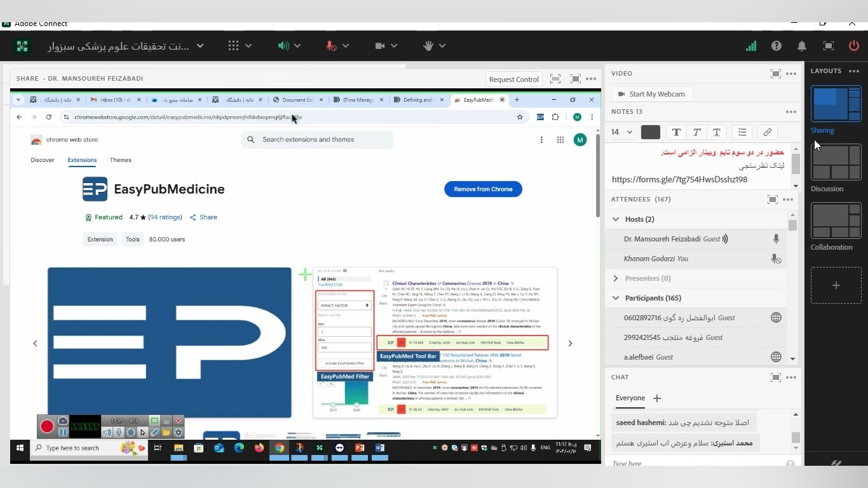Viewport: 868px width, 488px height.
Task: Click shared Chrome store search box
Action: 317,140
